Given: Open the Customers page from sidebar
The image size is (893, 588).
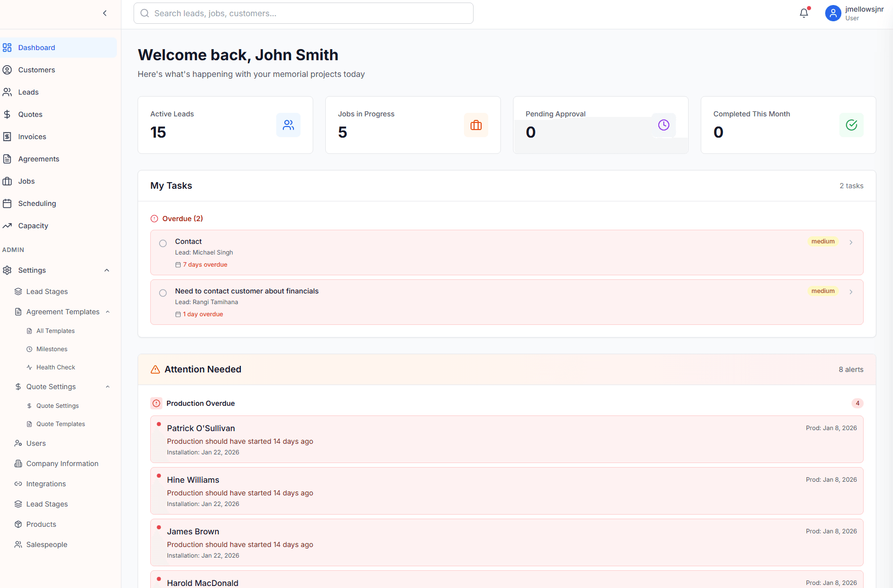Looking at the screenshot, I should point(36,70).
